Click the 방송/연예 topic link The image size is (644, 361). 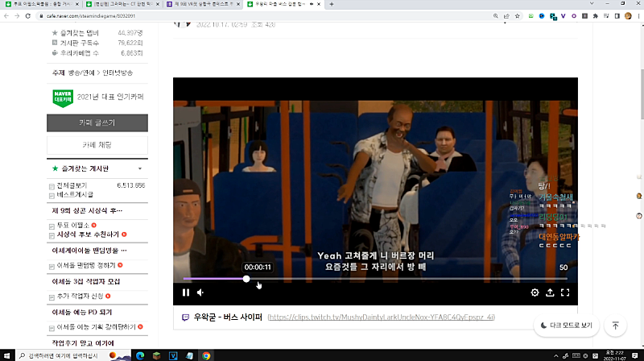click(x=81, y=73)
